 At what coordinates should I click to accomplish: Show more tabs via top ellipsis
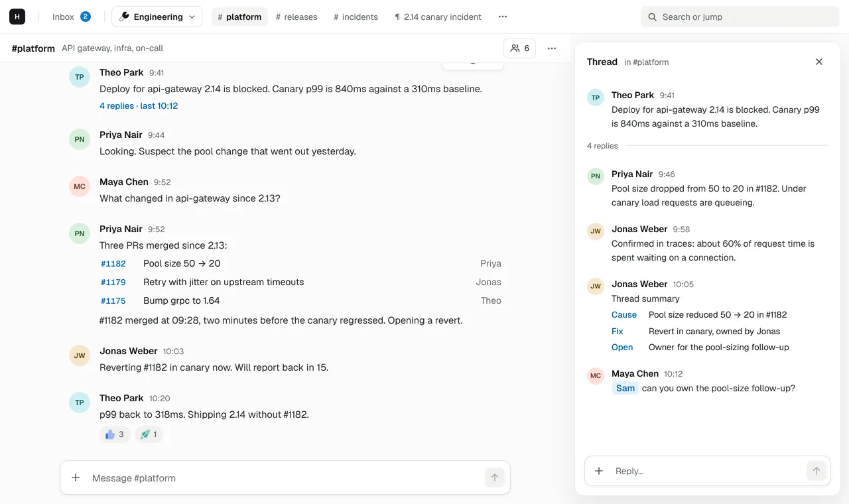coord(503,17)
